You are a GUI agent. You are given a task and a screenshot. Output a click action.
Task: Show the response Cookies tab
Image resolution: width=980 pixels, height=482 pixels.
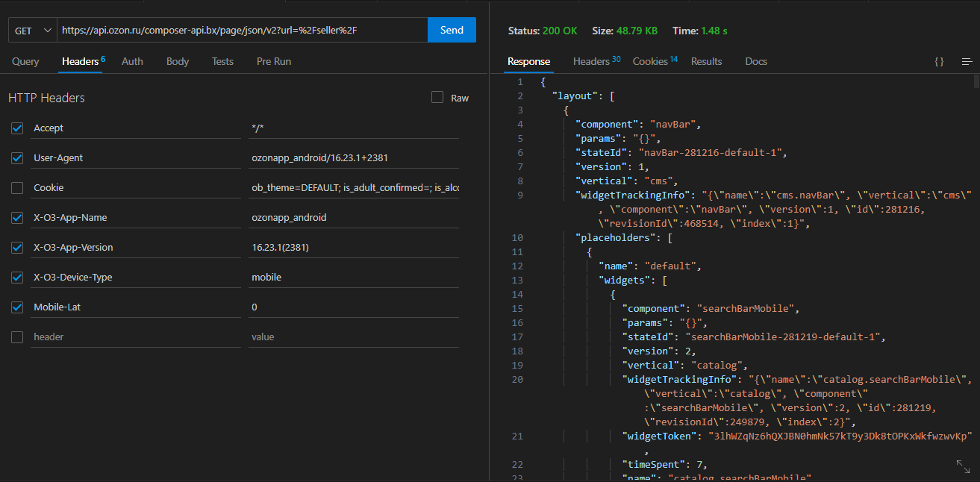click(x=650, y=62)
